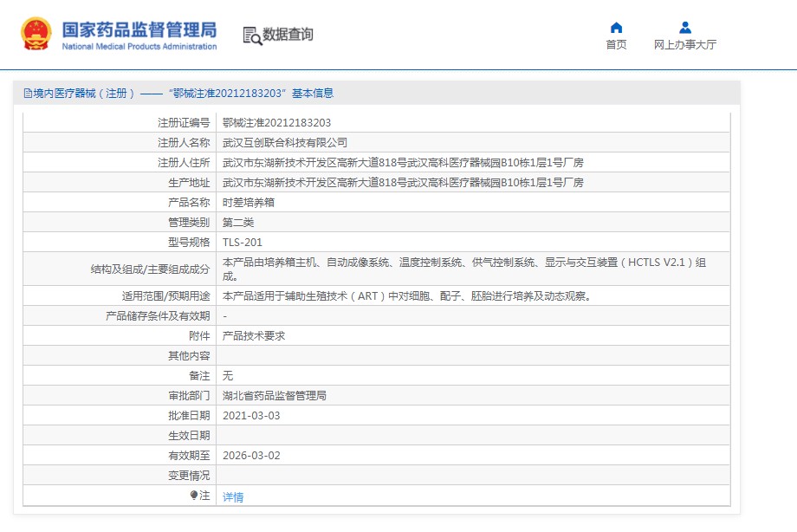797x532 pixels.
Task: Click the 审批部门 label
Action: [x=189, y=395]
